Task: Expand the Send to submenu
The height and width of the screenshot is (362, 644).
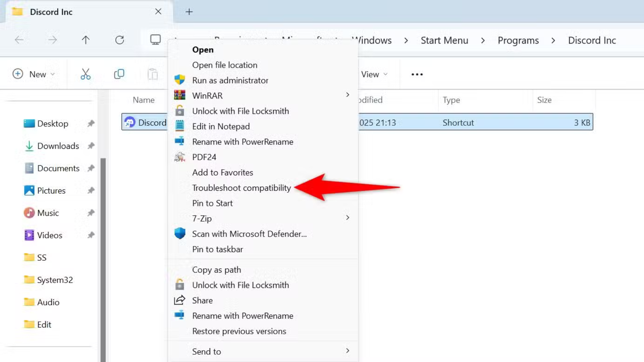Action: point(347,351)
